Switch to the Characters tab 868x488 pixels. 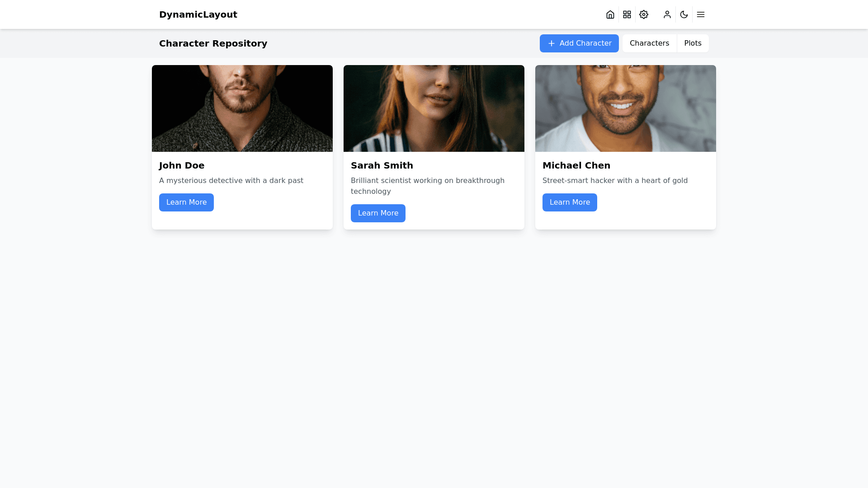coord(649,43)
